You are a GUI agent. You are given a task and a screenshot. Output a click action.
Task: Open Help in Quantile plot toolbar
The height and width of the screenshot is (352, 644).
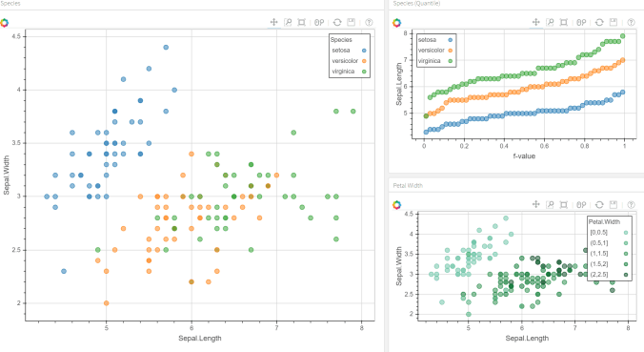tap(631, 22)
